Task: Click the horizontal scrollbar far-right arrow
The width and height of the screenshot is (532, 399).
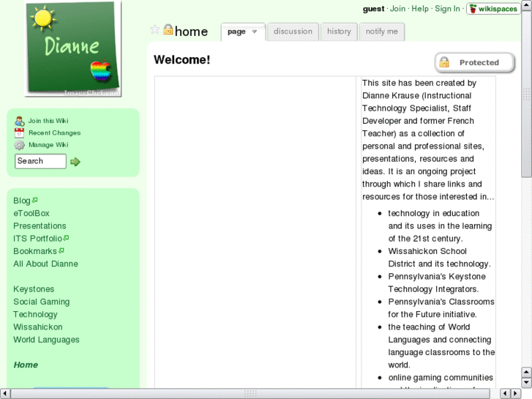Action: coord(516,394)
